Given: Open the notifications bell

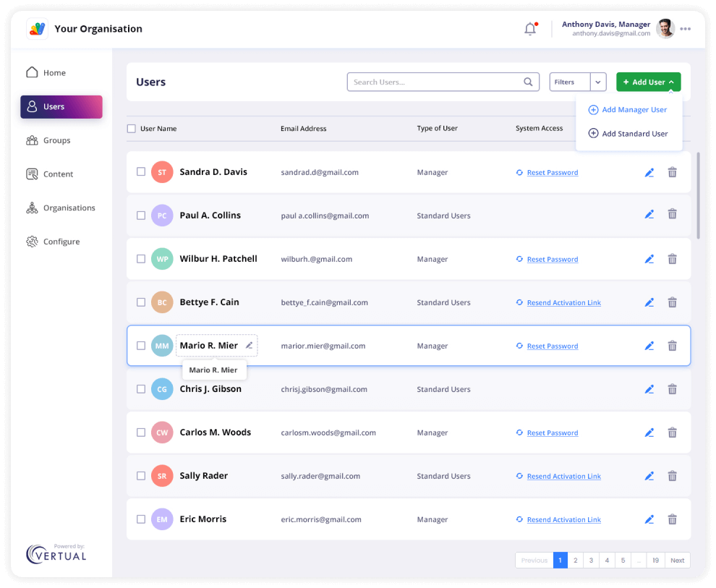Looking at the screenshot, I should [x=530, y=29].
